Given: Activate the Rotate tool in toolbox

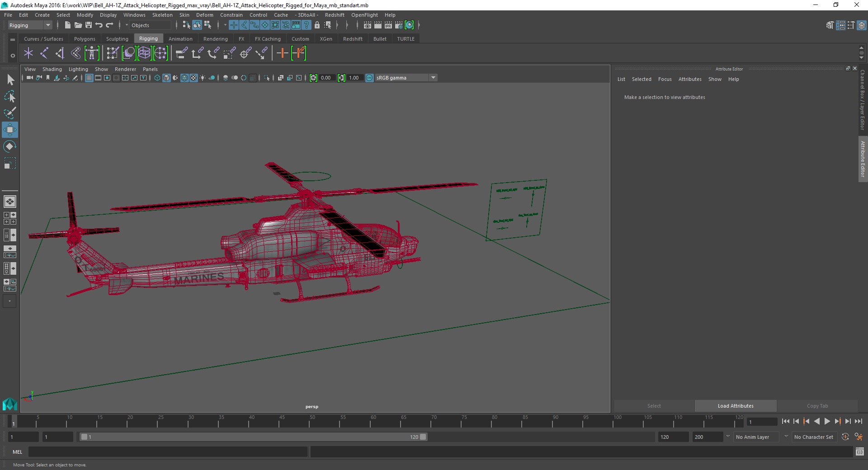Looking at the screenshot, I should 10,146.
